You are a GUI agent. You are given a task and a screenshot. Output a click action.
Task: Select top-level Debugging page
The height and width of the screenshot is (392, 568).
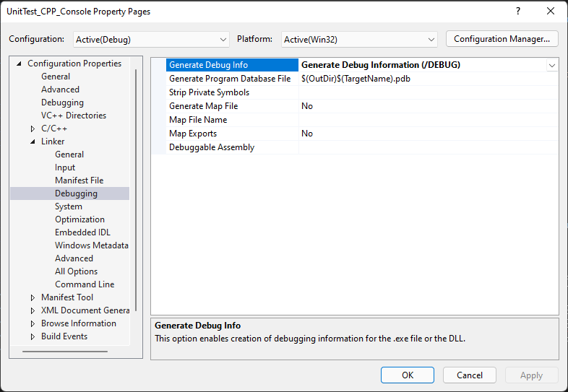tap(62, 103)
